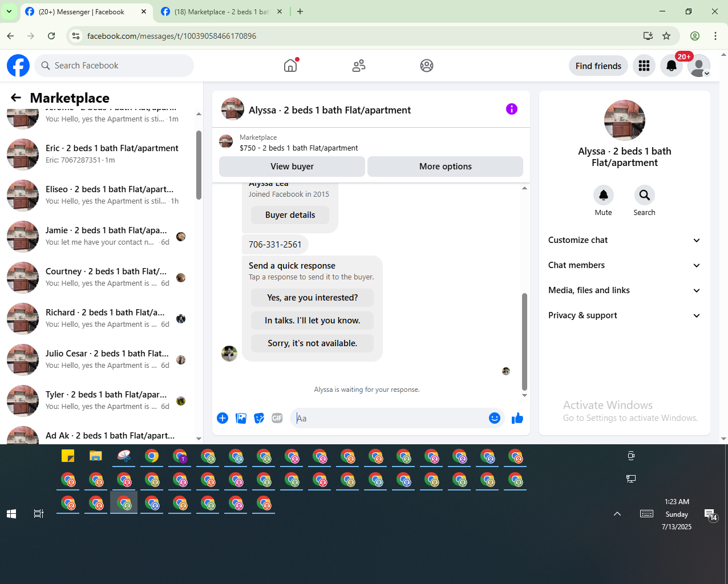Click Alyssa's large profile thumbnail
This screenshot has height=584, width=728.
[624, 120]
